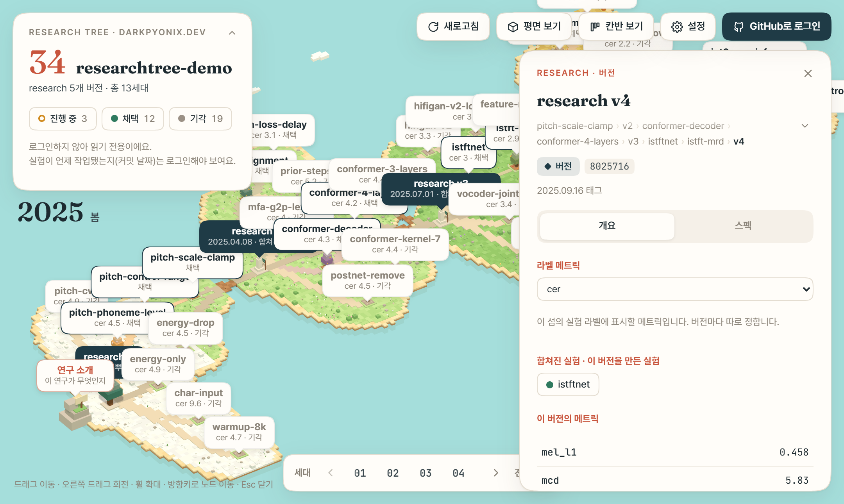Screen dimensions: 844x504
Task: Select generation 03
Action: click(x=426, y=473)
